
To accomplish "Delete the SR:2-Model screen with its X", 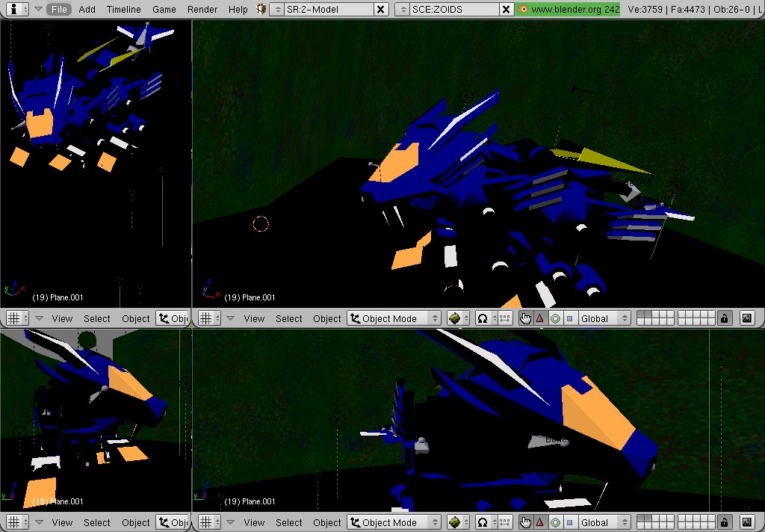I will pyautogui.click(x=381, y=9).
